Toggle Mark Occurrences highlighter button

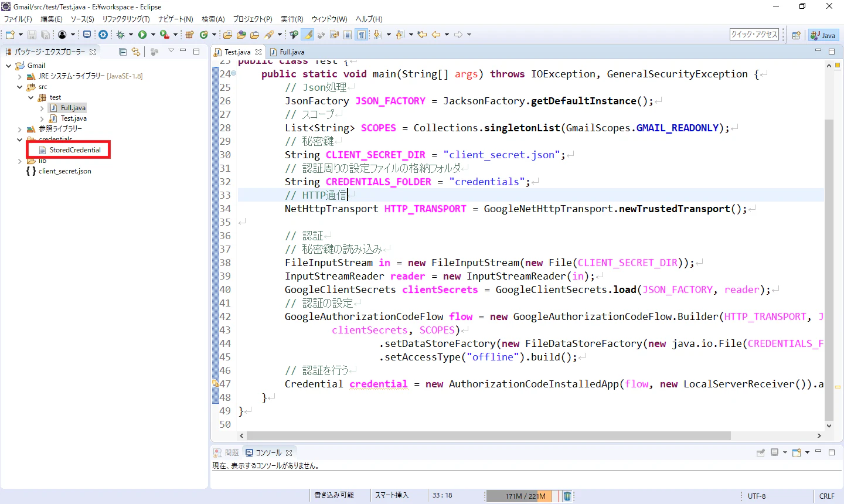pyautogui.click(x=309, y=35)
